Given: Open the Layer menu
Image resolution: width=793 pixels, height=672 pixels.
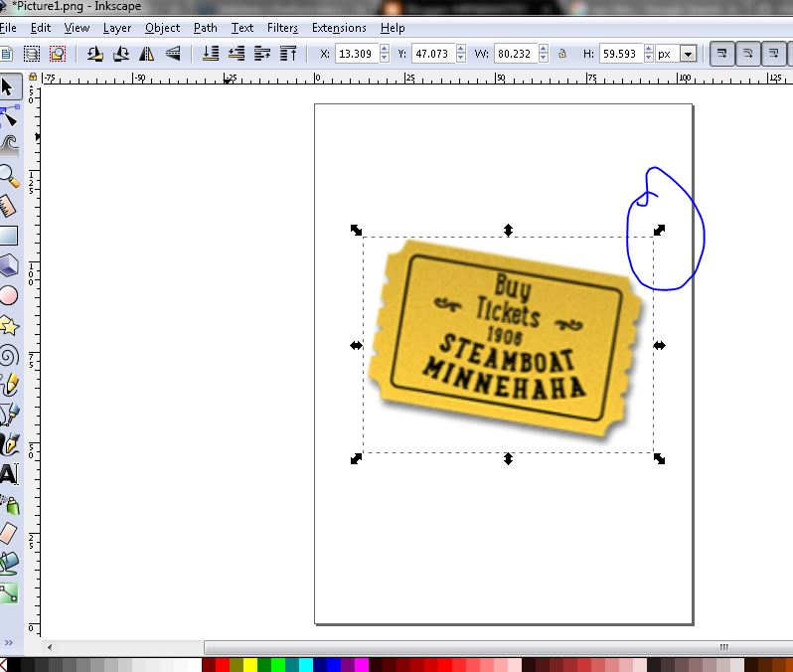Looking at the screenshot, I should click(x=117, y=28).
